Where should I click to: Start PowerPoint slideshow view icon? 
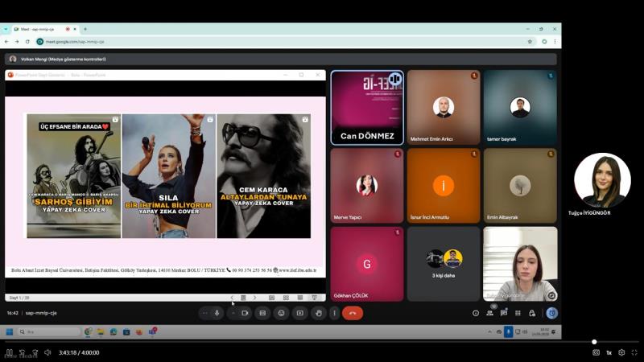coord(314,298)
